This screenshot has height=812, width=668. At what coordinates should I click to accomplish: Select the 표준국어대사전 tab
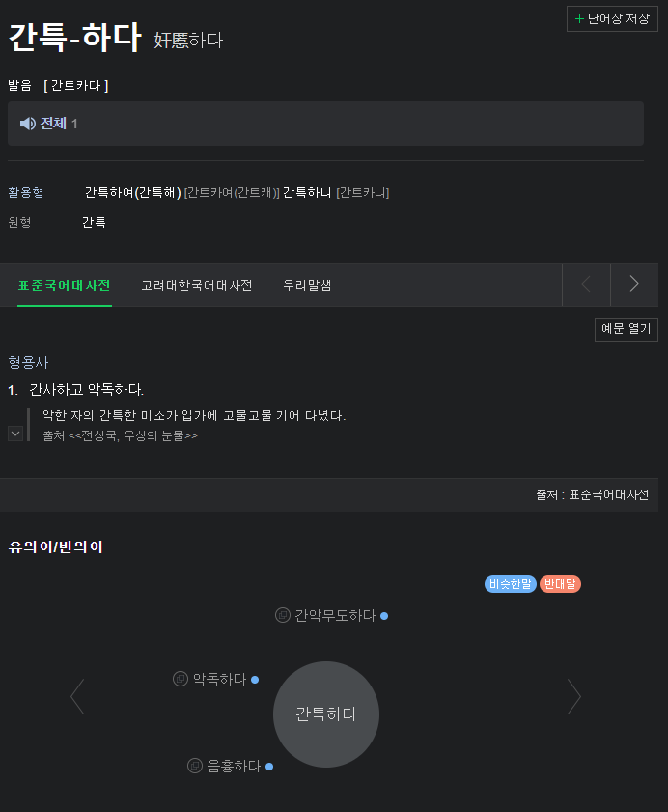pyautogui.click(x=65, y=286)
